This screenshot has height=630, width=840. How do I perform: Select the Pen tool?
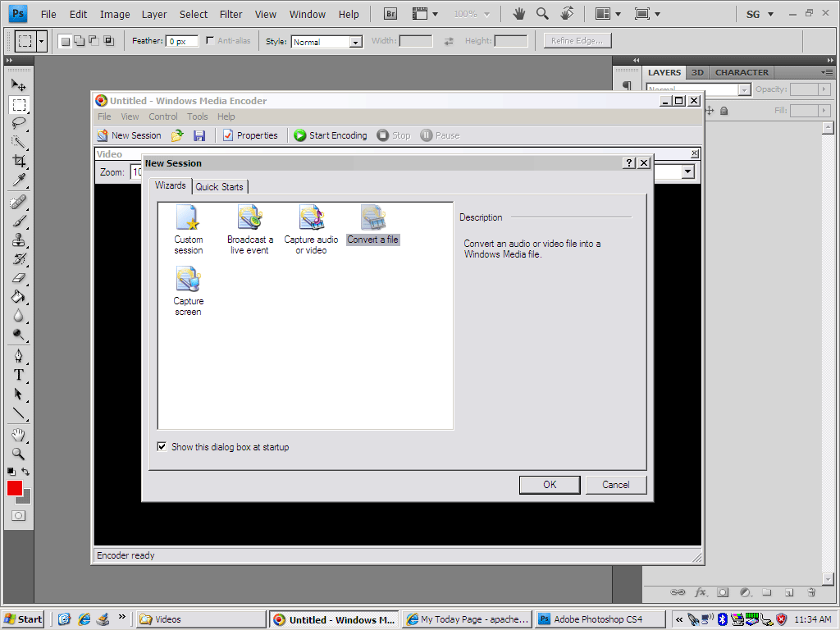click(19, 356)
